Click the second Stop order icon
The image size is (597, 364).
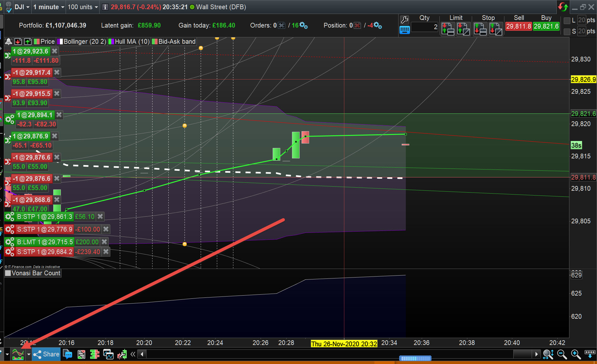[x=496, y=29]
